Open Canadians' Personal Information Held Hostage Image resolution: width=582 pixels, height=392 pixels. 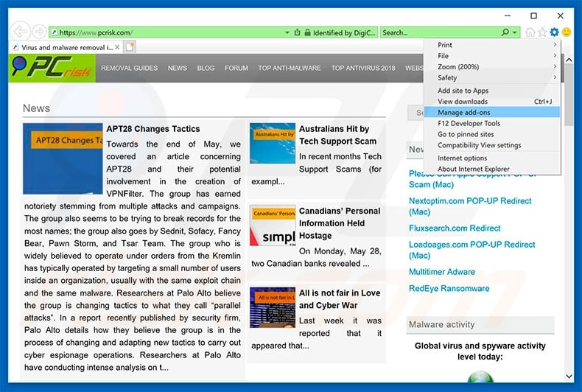[x=340, y=223]
